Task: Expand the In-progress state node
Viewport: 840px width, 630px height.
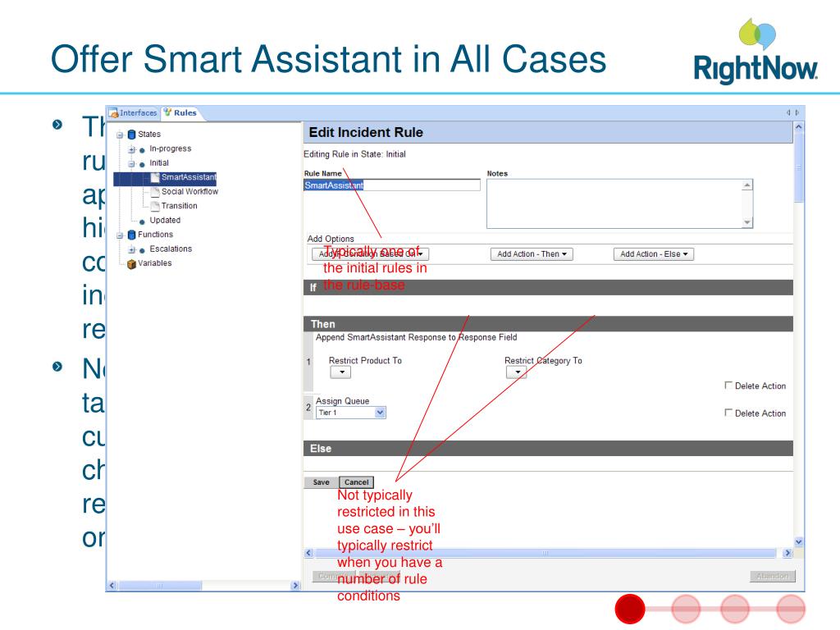Action: (x=132, y=149)
